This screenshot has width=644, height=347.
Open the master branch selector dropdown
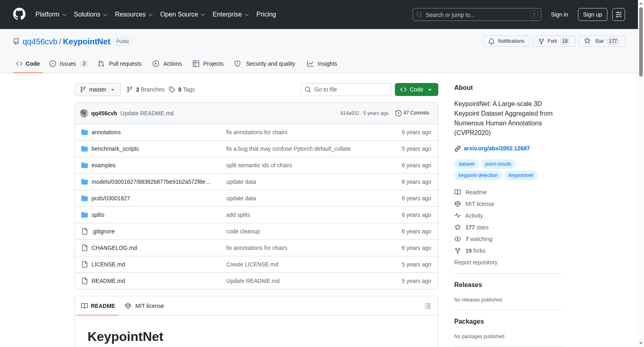tap(98, 89)
